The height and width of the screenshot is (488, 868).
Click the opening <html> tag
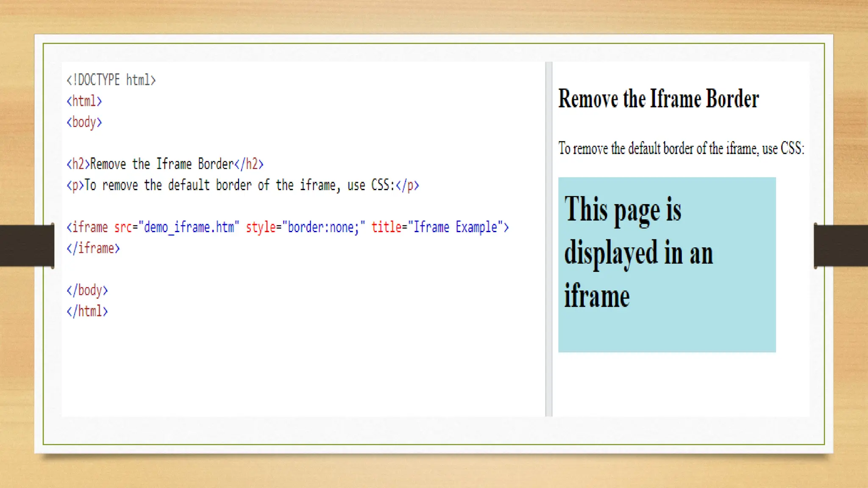pyautogui.click(x=84, y=101)
